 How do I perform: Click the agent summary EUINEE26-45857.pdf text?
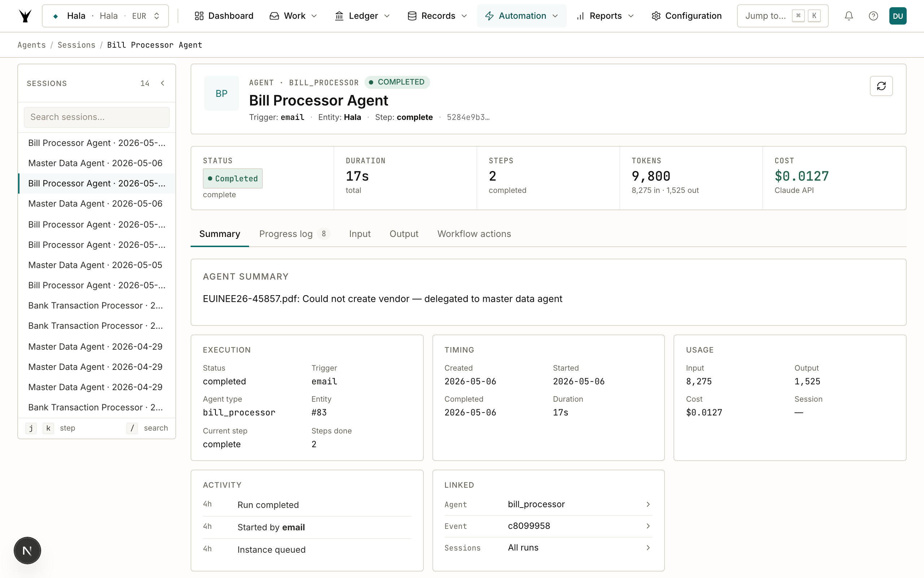point(382,299)
